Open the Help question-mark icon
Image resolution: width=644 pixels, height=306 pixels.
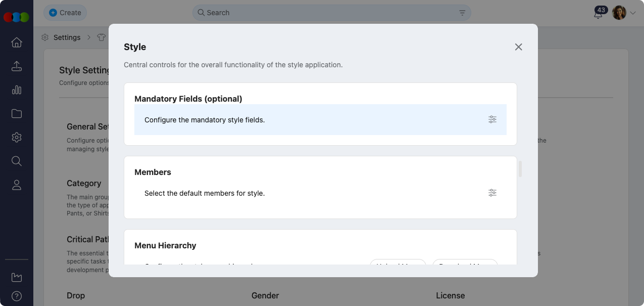[x=17, y=296]
